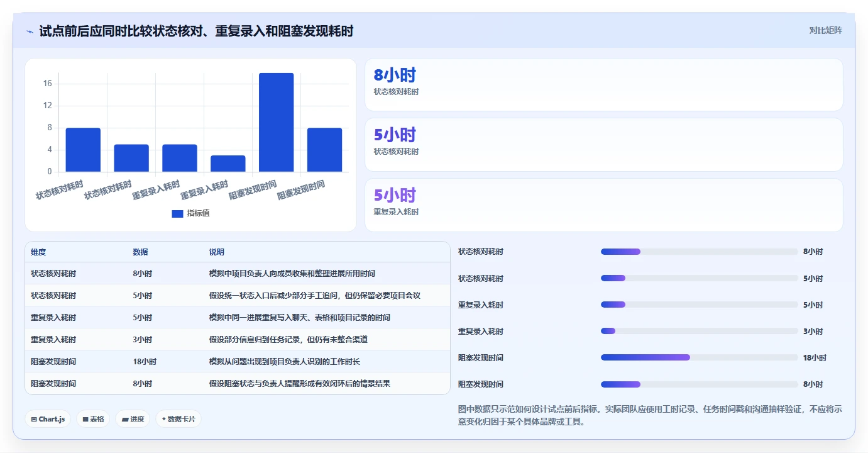Open the 8小时 状态核对耗时 data card
Image resolution: width=868 pixels, height=453 pixels.
(x=603, y=85)
